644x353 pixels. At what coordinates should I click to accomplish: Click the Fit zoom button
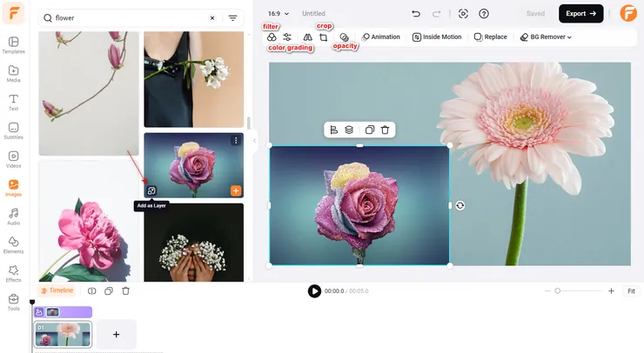[x=631, y=291]
